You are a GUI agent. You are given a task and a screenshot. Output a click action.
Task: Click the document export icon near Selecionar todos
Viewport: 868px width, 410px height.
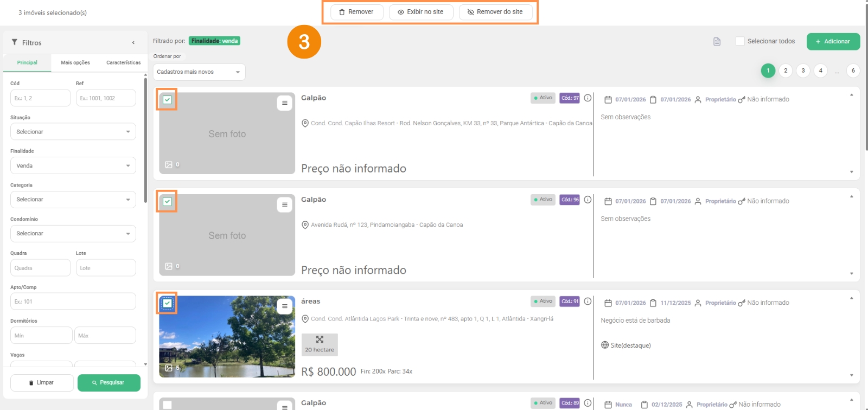point(717,42)
